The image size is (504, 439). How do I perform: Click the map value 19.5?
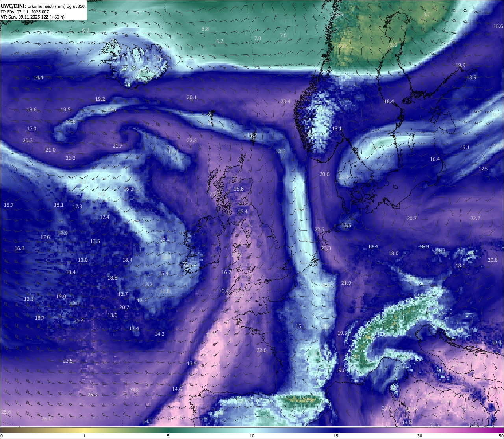point(65,110)
